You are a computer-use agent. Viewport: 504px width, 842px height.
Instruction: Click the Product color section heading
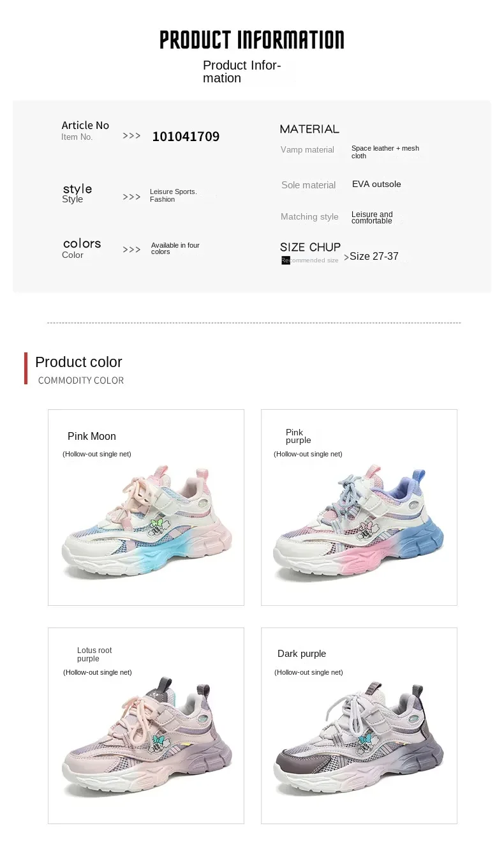(x=78, y=362)
